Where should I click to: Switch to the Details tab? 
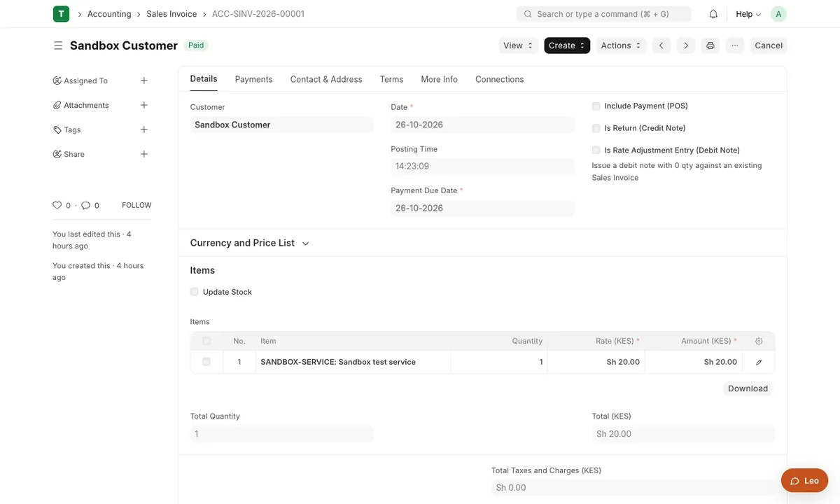click(204, 79)
